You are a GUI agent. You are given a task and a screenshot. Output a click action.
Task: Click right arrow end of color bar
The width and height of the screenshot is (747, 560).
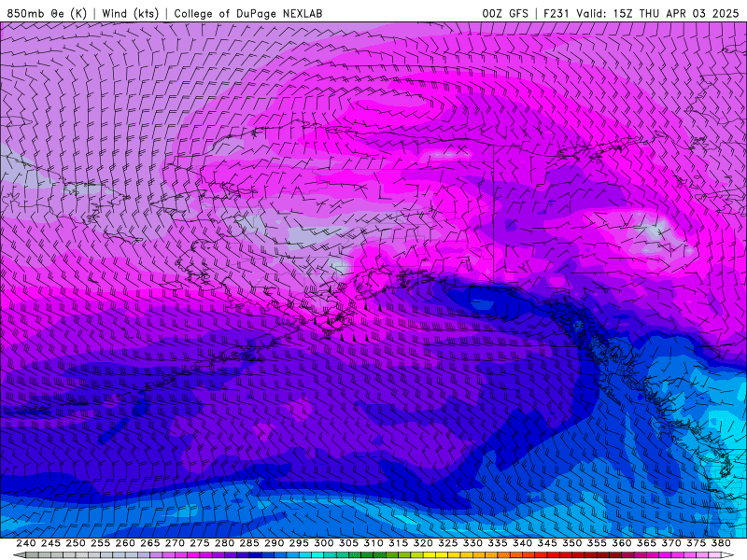pyautogui.click(x=727, y=555)
